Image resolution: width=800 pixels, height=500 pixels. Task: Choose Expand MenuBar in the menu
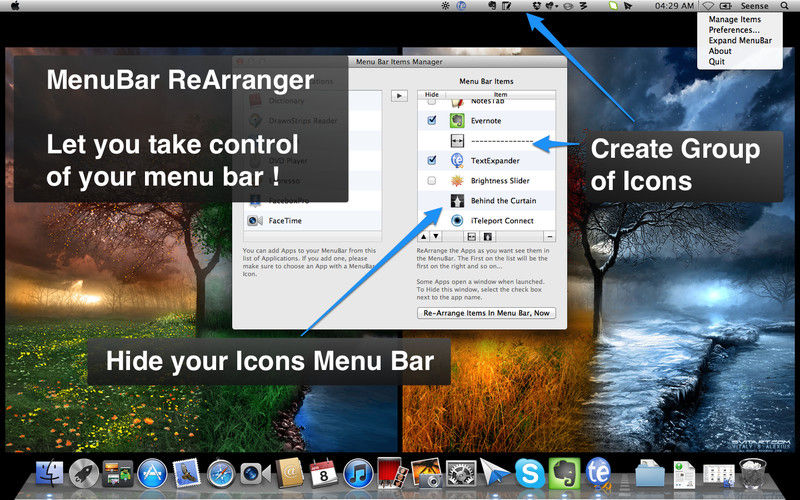click(x=740, y=40)
